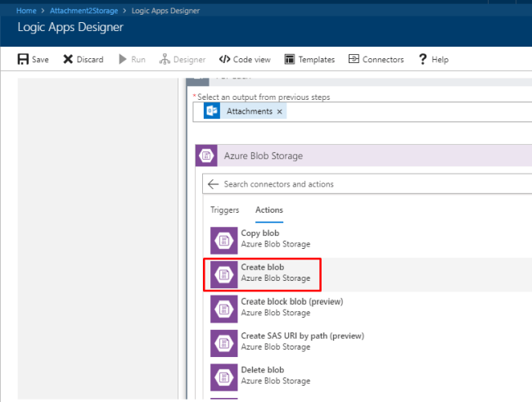Click the Discard X icon
This screenshot has width=532, height=402.
(x=68, y=59)
